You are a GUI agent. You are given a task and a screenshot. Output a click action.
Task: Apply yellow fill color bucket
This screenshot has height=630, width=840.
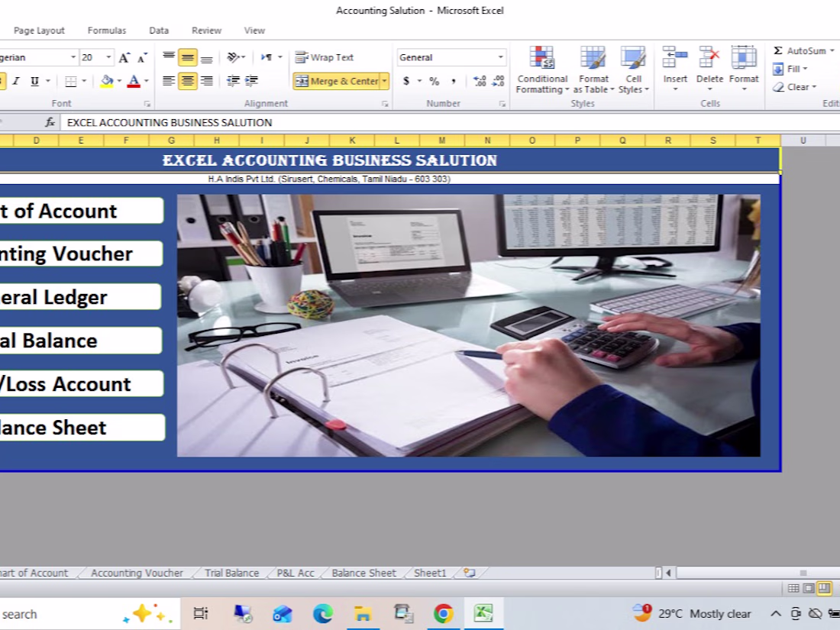(107, 81)
